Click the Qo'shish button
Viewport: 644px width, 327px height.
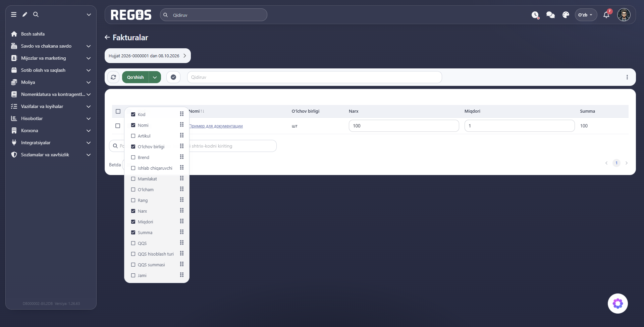click(135, 77)
